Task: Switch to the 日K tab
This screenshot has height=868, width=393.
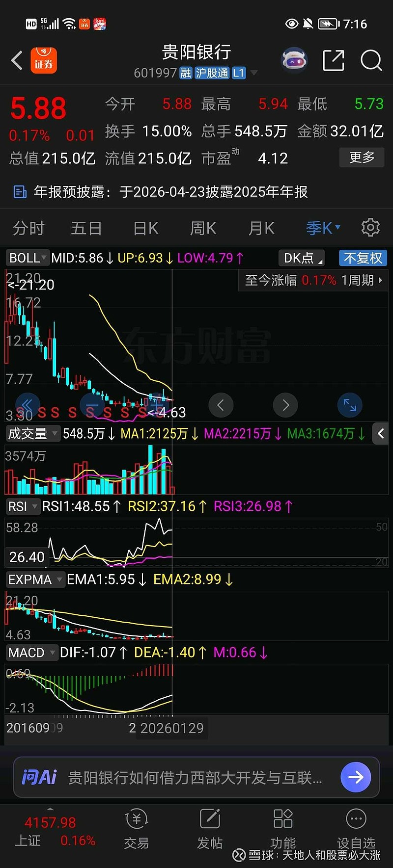Action: click(145, 228)
